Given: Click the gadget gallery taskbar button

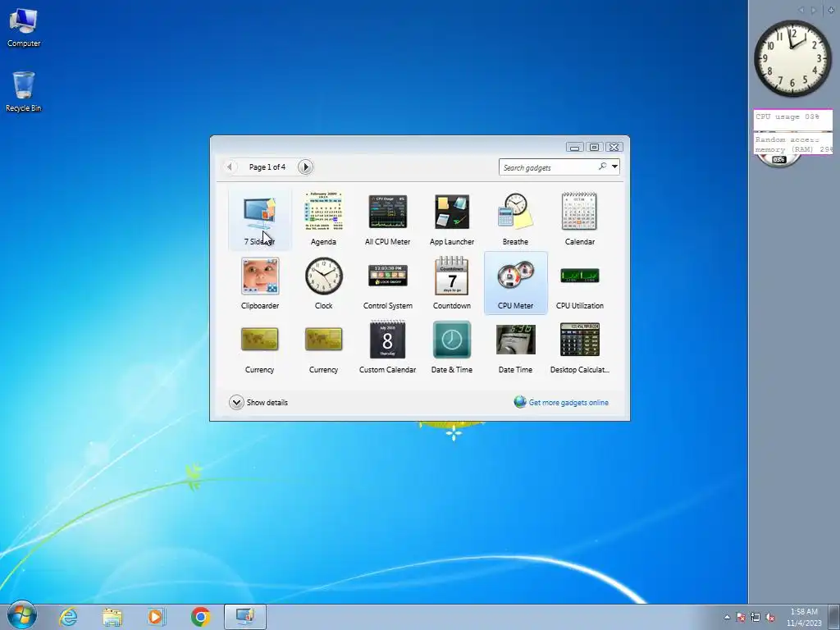Looking at the screenshot, I should (x=244, y=617).
